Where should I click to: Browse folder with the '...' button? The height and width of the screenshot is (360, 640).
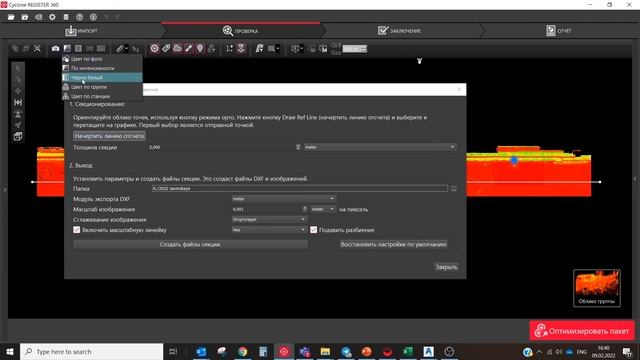[x=453, y=189]
